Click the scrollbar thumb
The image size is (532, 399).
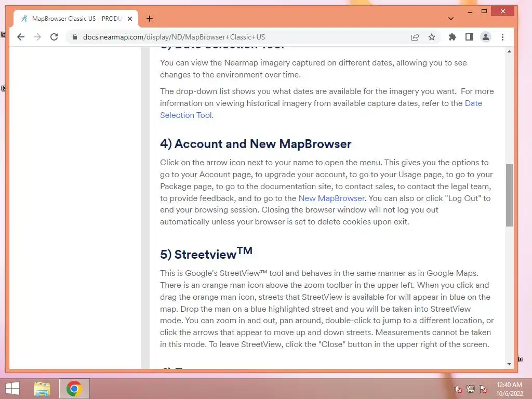click(509, 195)
